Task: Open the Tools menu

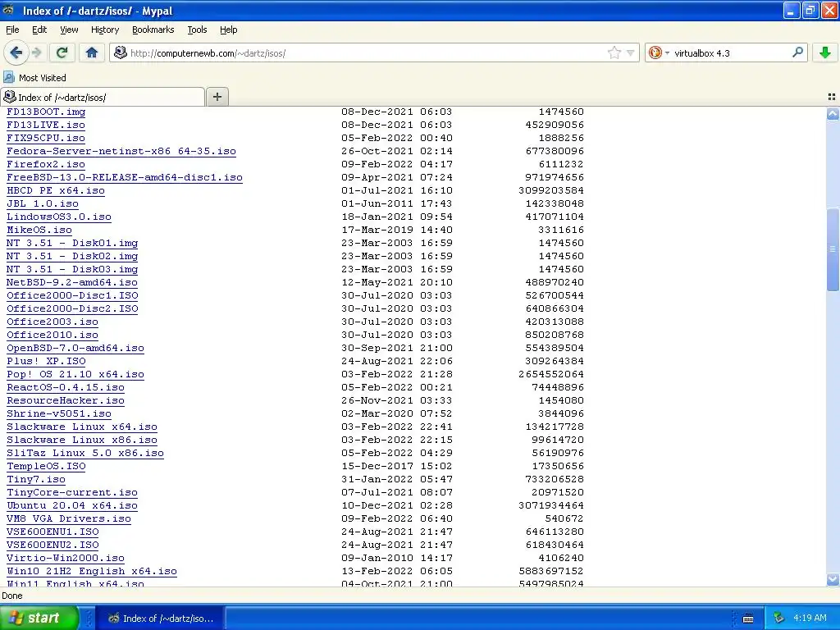Action: 197,30
